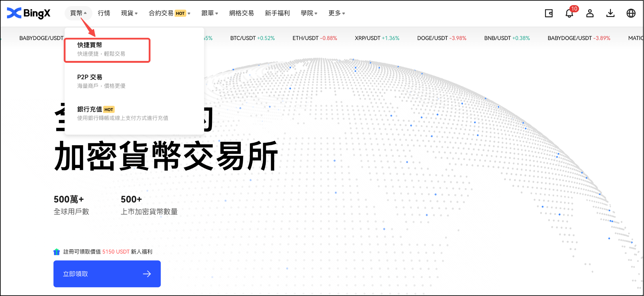Open the notifications bell with 10 badge
This screenshot has width=644, height=296.
569,13
